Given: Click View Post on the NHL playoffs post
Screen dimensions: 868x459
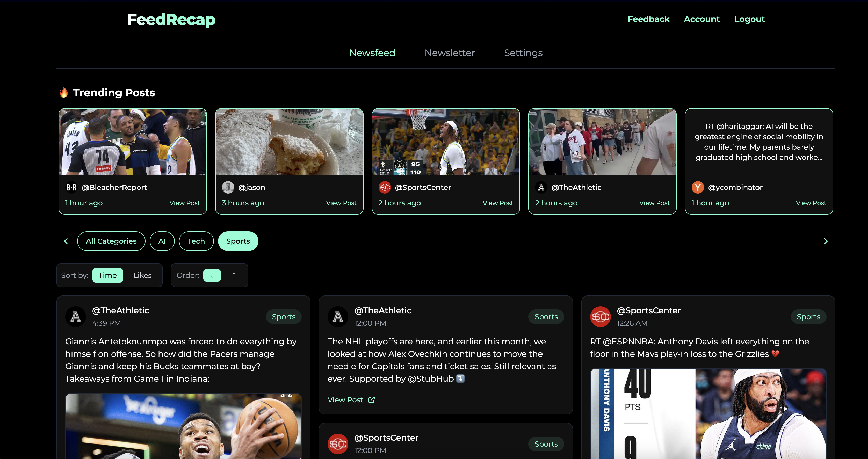Looking at the screenshot, I should pos(345,400).
